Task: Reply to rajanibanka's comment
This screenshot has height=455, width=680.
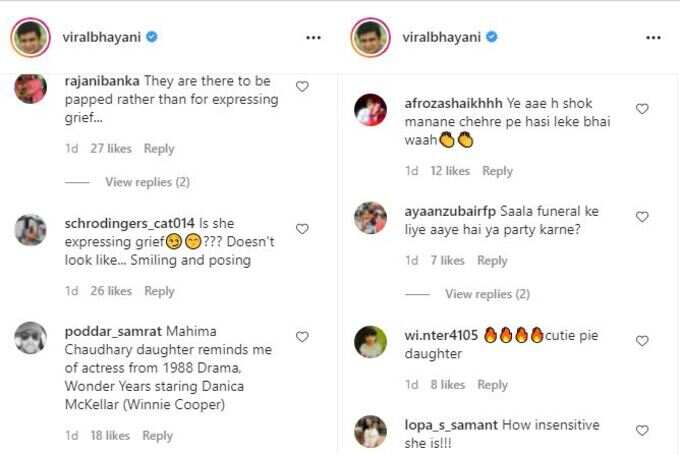Action: tap(159, 149)
